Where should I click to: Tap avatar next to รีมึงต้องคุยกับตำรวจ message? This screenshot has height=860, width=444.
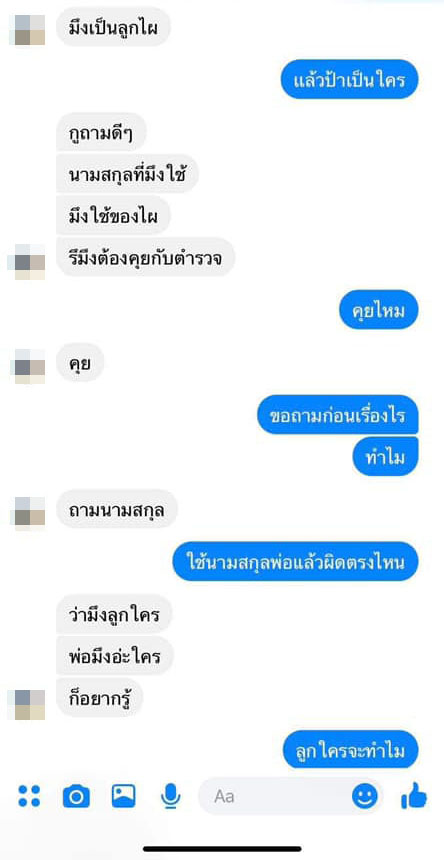tap(27, 262)
